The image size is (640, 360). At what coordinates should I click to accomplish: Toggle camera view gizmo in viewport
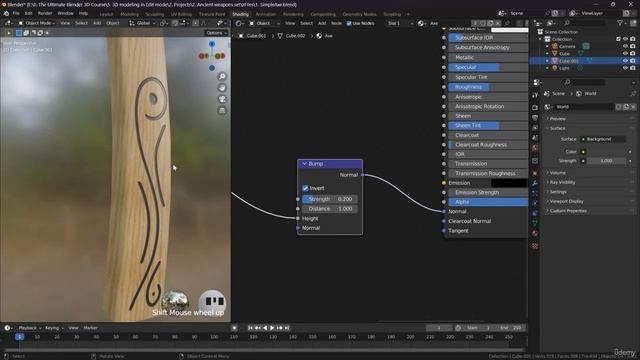click(222, 99)
